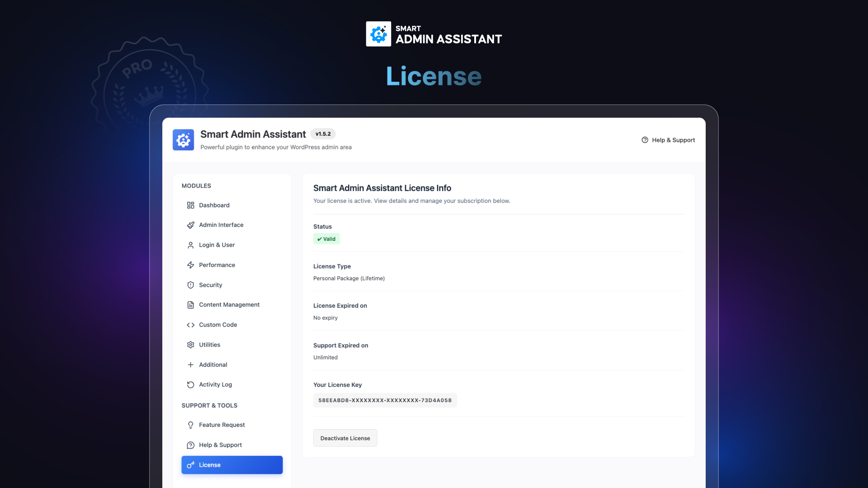868x488 pixels.
Task: Click the Login & User person icon
Action: point(190,245)
